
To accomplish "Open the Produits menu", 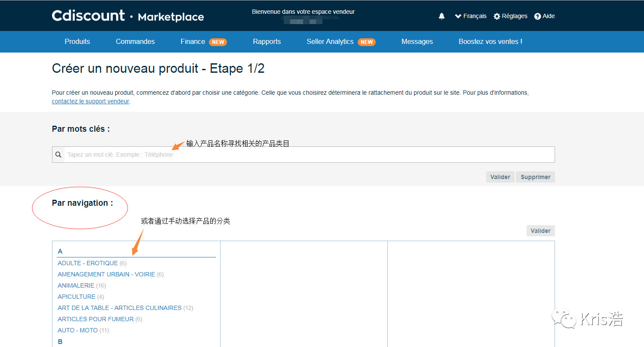I will click(x=77, y=42).
